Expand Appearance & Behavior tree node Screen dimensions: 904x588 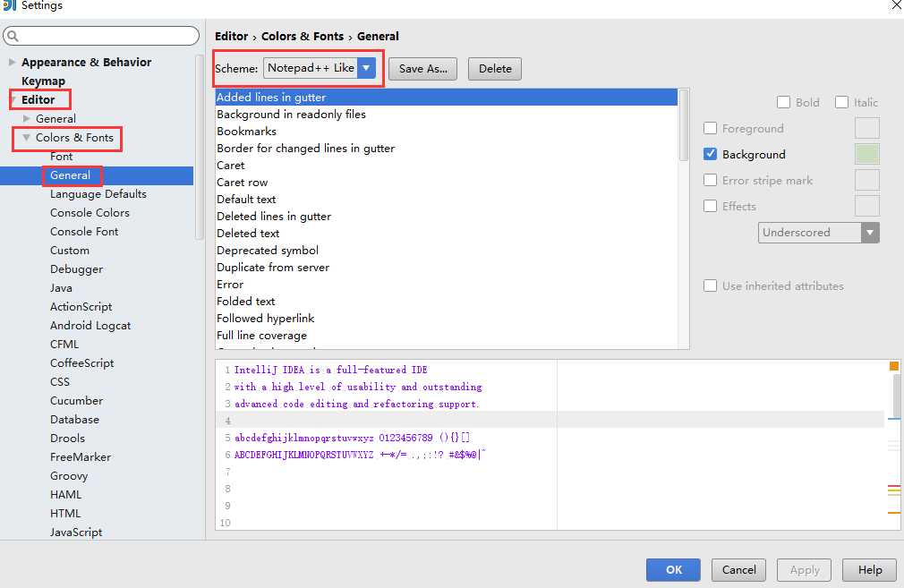point(13,62)
